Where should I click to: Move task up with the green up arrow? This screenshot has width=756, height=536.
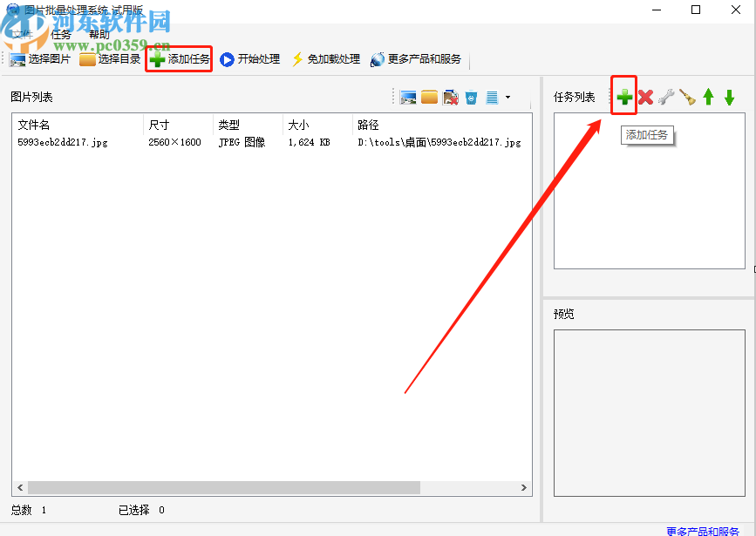pos(708,98)
